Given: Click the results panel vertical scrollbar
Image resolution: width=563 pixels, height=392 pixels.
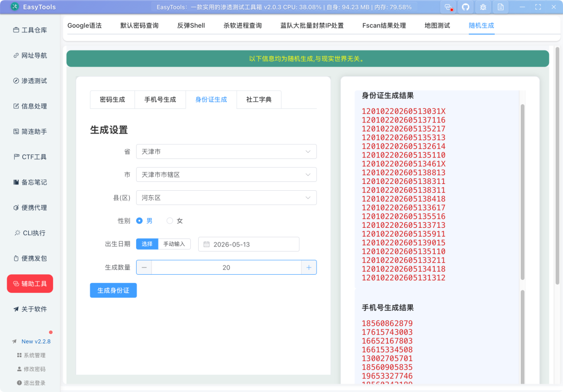Looking at the screenshot, I should pos(522,192).
